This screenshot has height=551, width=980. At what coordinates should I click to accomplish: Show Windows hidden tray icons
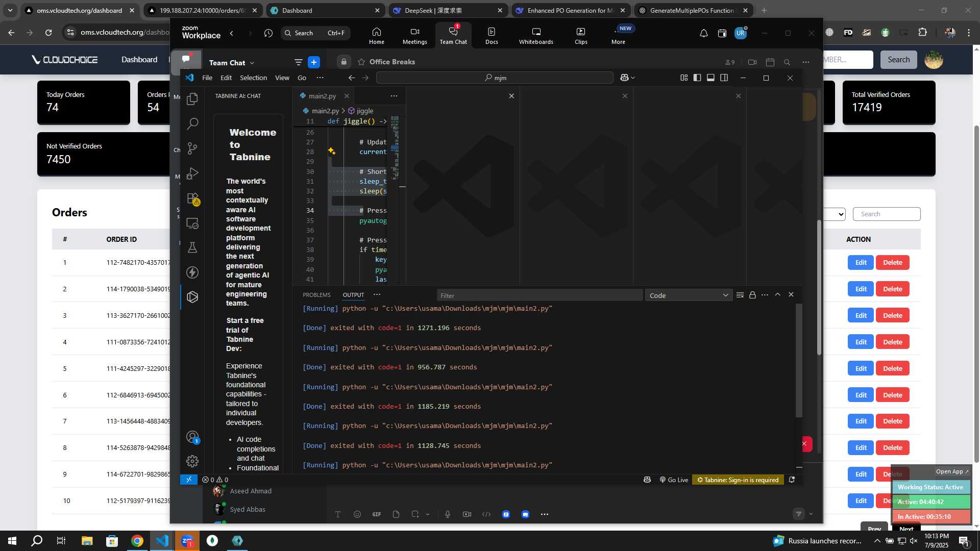click(877, 541)
